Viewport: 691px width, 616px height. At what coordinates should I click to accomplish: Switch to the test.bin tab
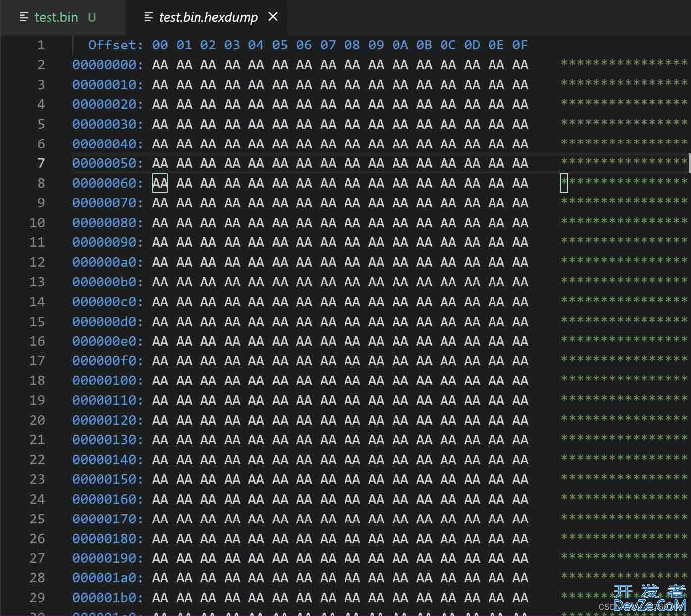point(56,17)
